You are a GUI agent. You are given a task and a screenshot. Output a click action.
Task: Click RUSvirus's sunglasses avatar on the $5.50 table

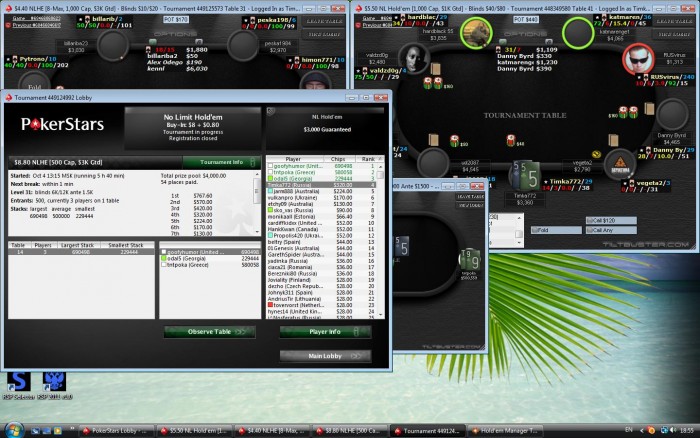coord(638,58)
